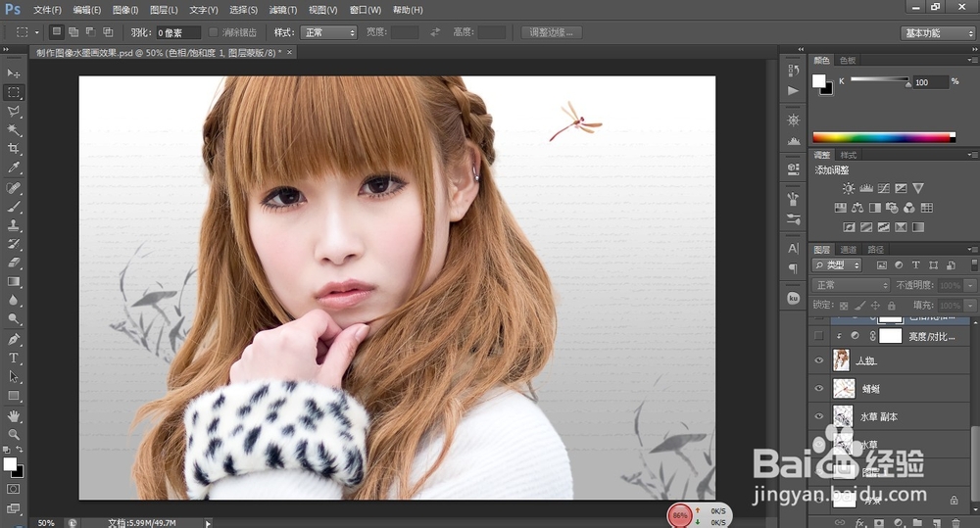Select the Path Selection tool
This screenshot has width=980, height=528.
point(13,377)
